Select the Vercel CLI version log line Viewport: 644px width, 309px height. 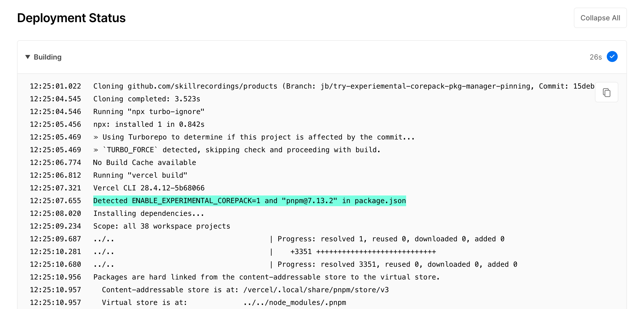point(148,188)
